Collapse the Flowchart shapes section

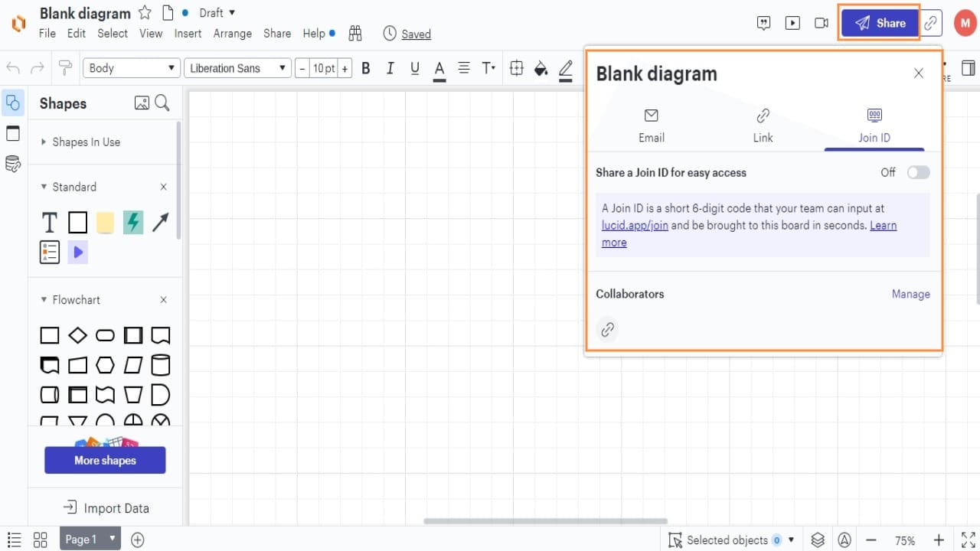pos(44,300)
